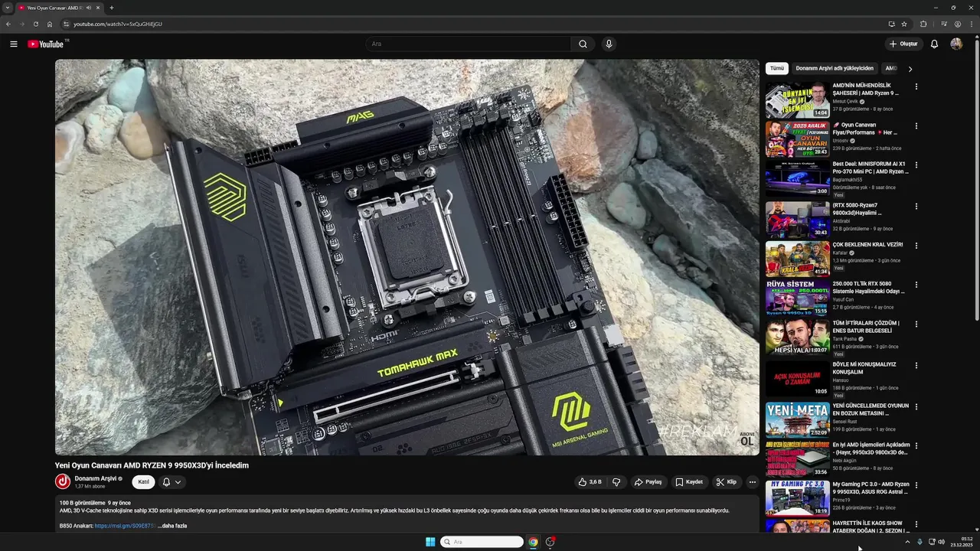Click the Katıl join button
Viewport: 980px width, 551px height.
[x=143, y=482]
